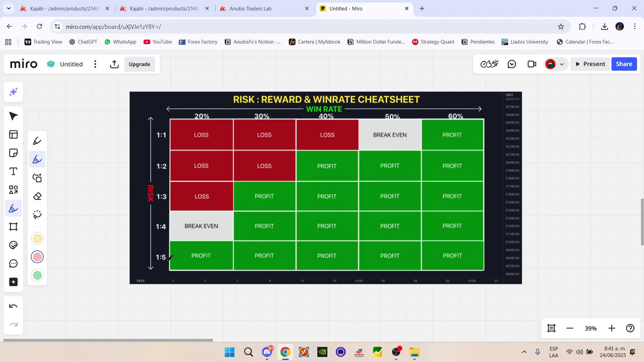Screen dimensions: 644x362
Task: Open the ChatGPT bookmark
Action: point(83,42)
